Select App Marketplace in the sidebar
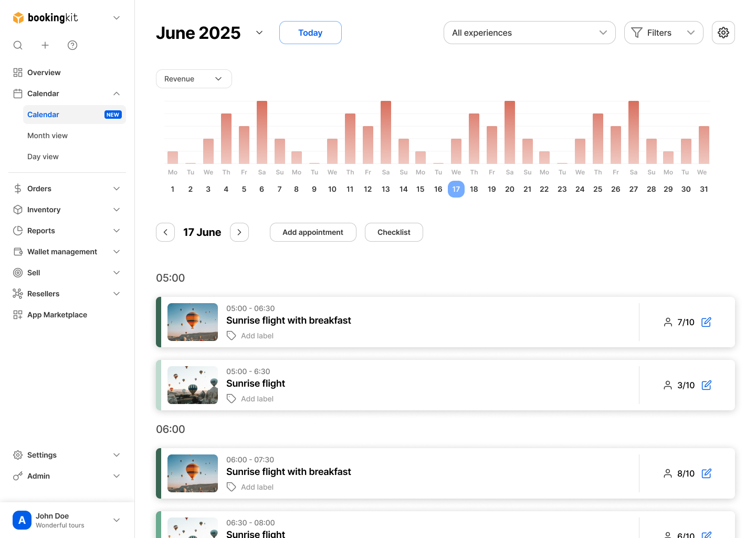The image size is (756, 538). point(57,314)
